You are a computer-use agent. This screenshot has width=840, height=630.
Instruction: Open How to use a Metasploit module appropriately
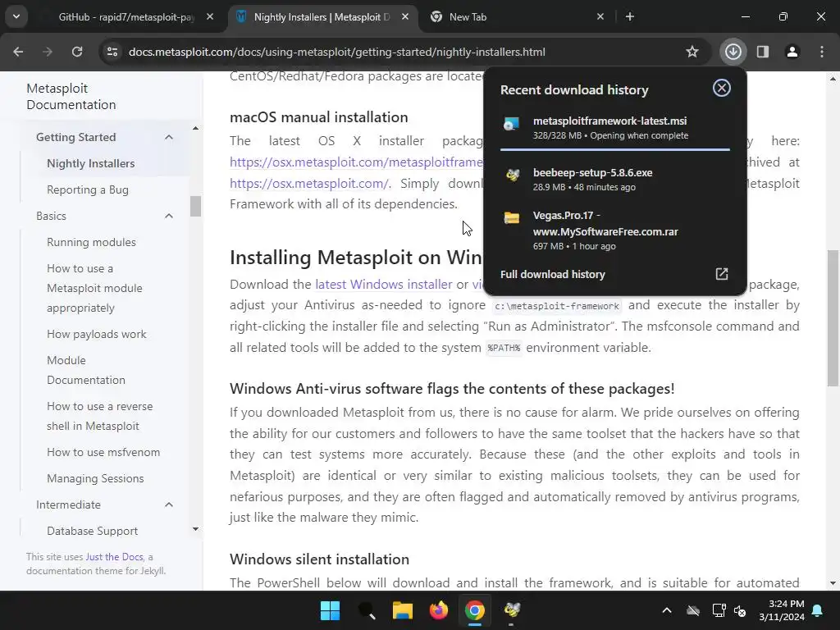coord(94,288)
